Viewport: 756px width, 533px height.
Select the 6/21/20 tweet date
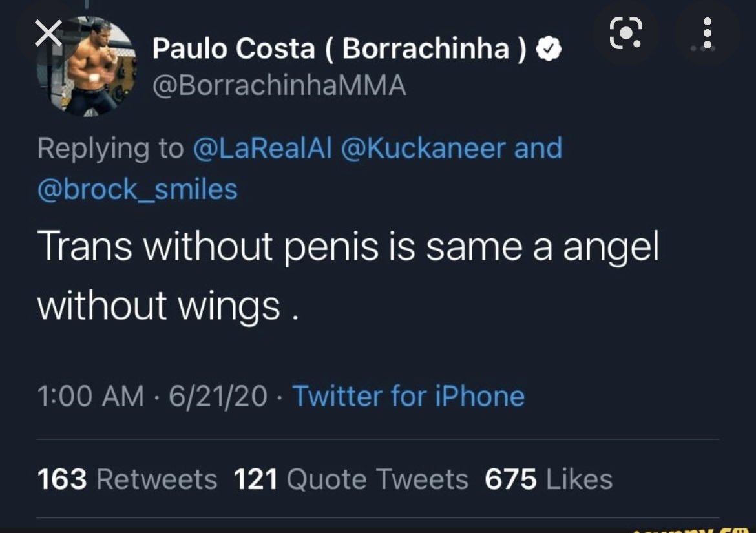(218, 395)
